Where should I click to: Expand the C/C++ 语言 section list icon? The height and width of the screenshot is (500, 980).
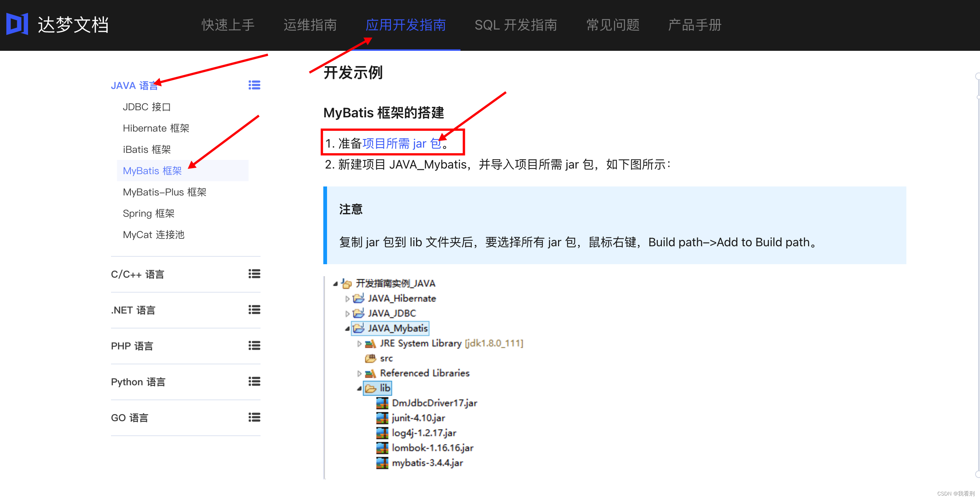click(255, 274)
